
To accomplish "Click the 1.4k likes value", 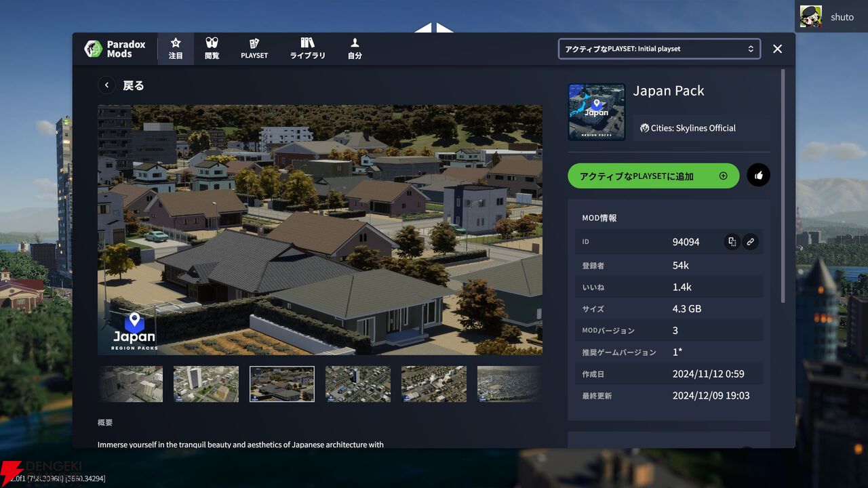I will pyautogui.click(x=682, y=287).
